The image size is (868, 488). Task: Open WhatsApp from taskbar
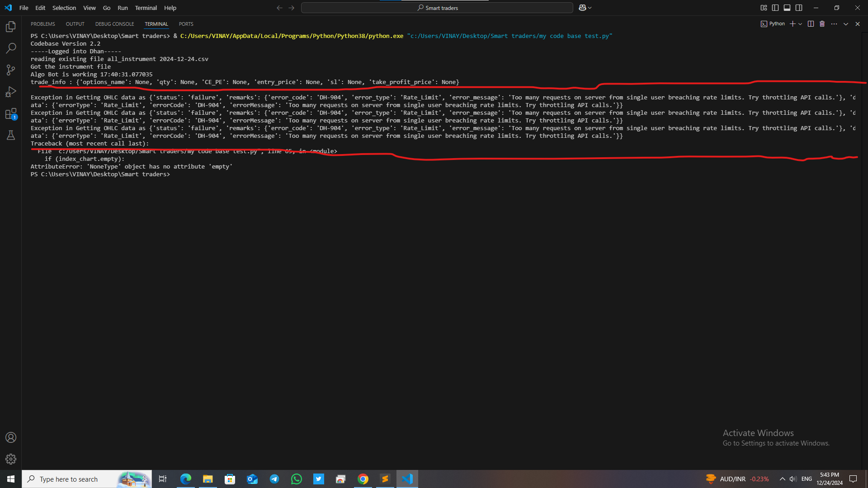[297, 479]
